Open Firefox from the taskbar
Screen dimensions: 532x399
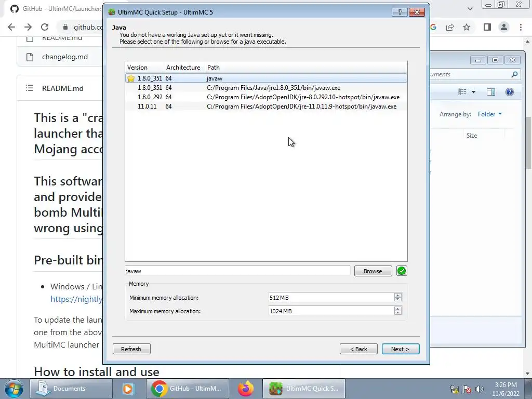coord(246,389)
